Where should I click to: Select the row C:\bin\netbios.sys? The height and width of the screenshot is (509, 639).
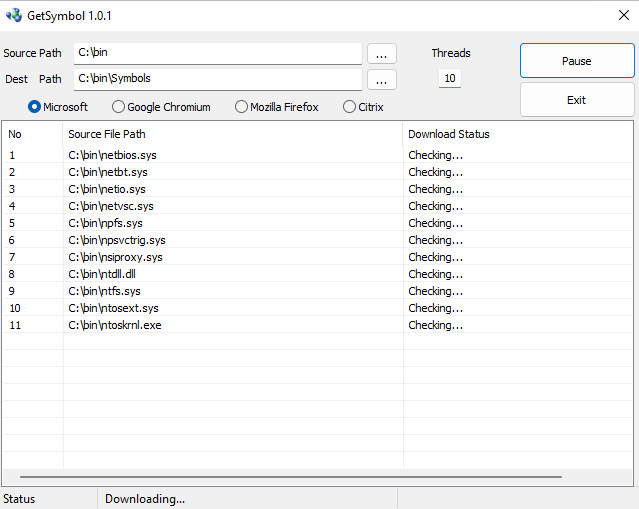(317, 155)
